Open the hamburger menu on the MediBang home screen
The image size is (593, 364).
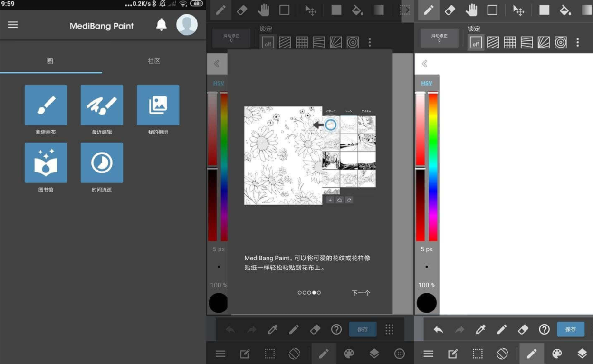click(13, 25)
